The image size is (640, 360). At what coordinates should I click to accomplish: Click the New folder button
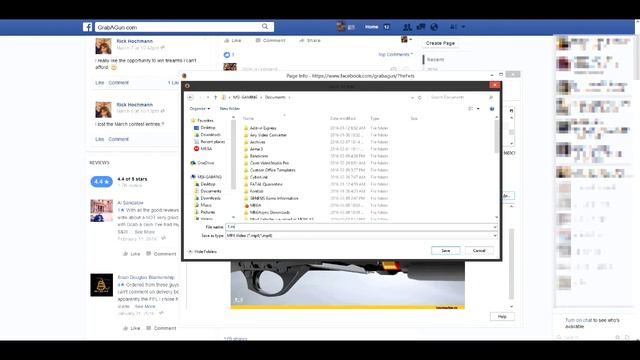(230, 109)
